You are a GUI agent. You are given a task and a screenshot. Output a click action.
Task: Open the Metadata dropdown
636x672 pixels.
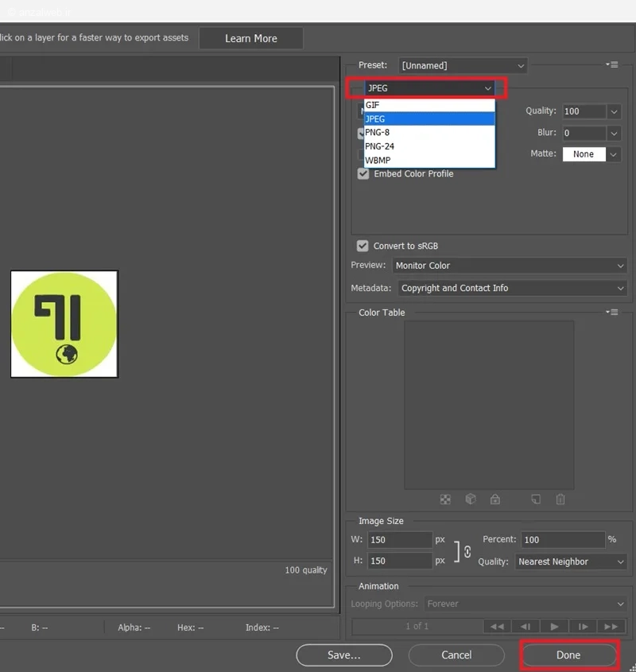tap(512, 288)
